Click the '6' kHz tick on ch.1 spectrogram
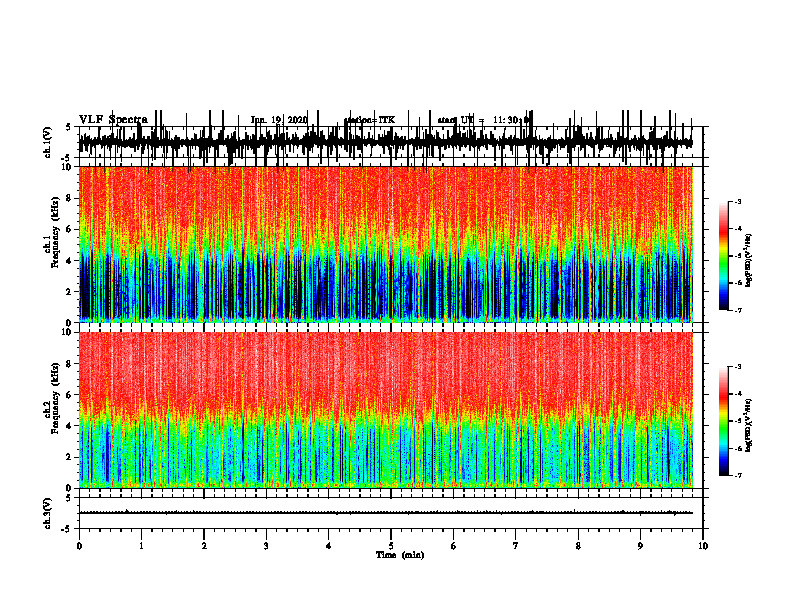This screenshot has width=792, height=612. (x=69, y=229)
